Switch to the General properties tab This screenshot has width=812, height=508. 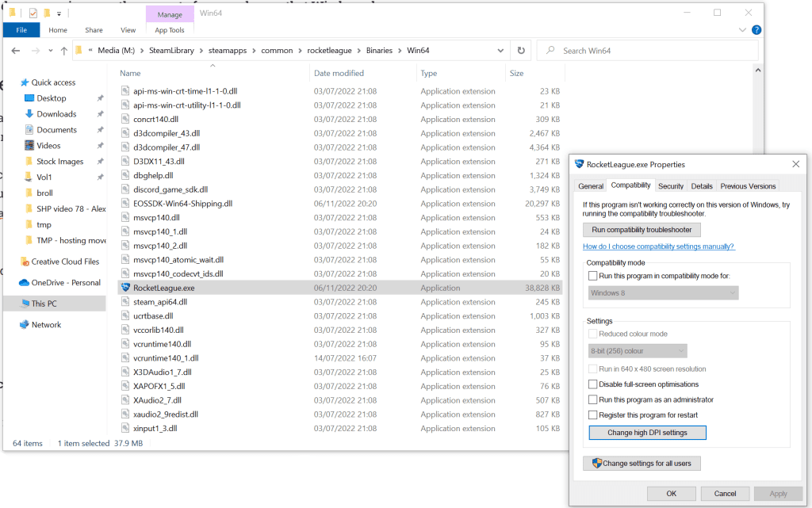pos(590,185)
